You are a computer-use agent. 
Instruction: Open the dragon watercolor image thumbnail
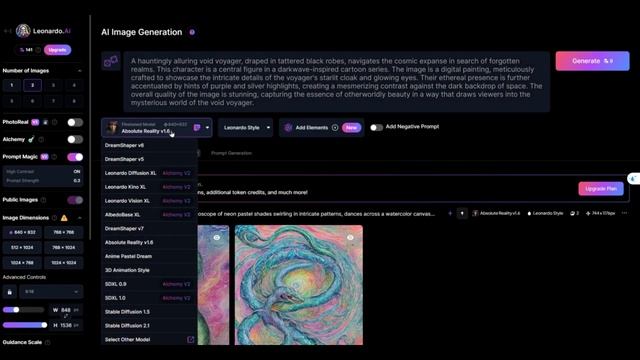point(299,285)
